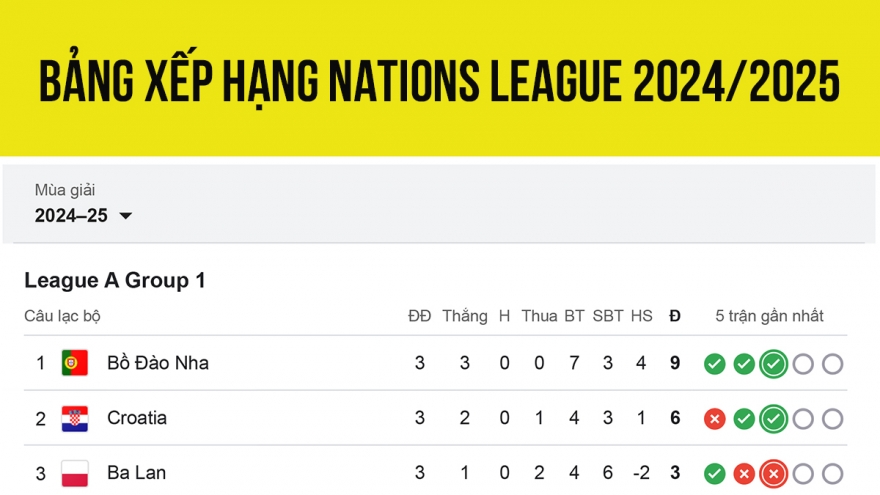Click Poland's circled latest loss icon
This screenshot has height=495, width=880.
pyautogui.click(x=773, y=474)
